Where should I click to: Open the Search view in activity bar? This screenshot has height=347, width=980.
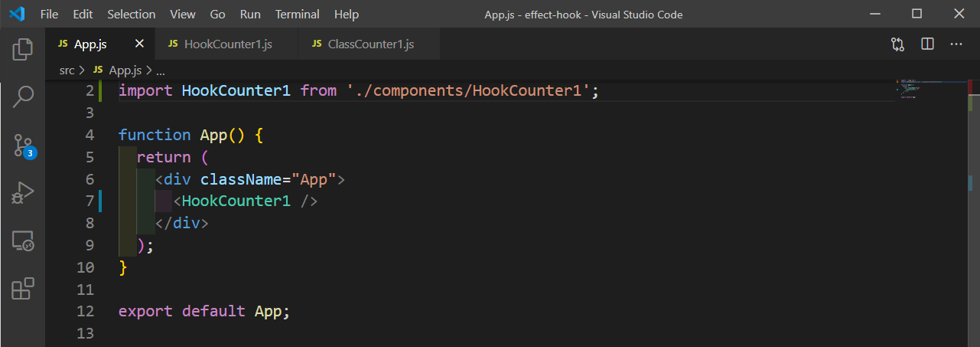coord(23,97)
